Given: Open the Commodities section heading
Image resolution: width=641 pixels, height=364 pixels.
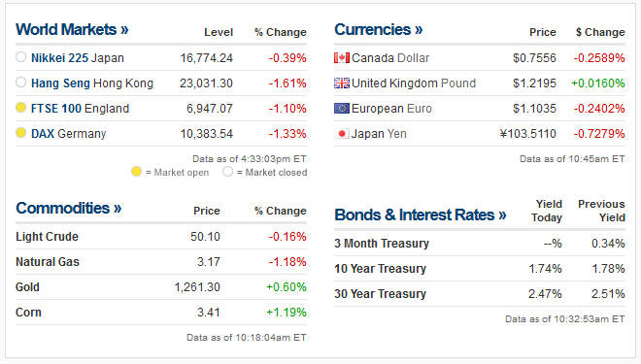Looking at the screenshot, I should pyautogui.click(x=68, y=208).
